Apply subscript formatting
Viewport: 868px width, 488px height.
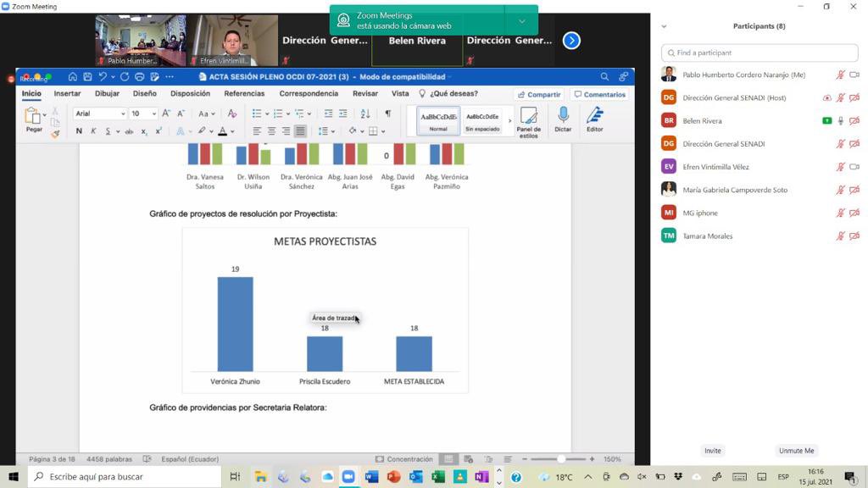(144, 131)
